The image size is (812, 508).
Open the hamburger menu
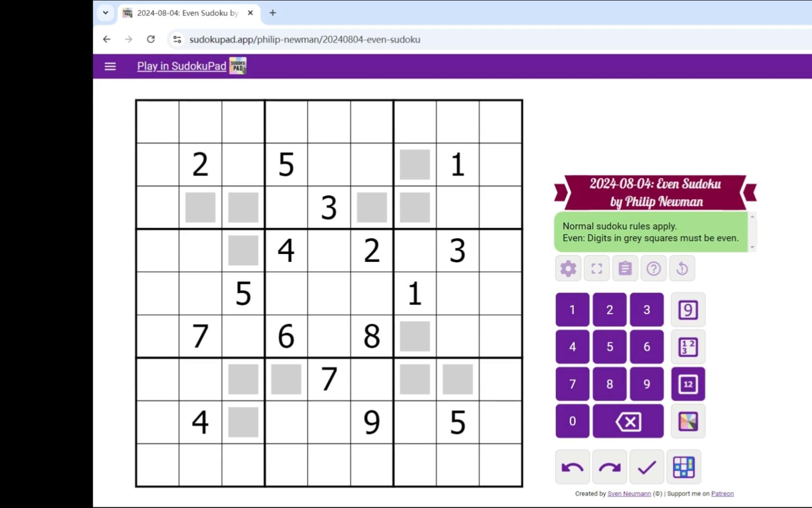110,66
